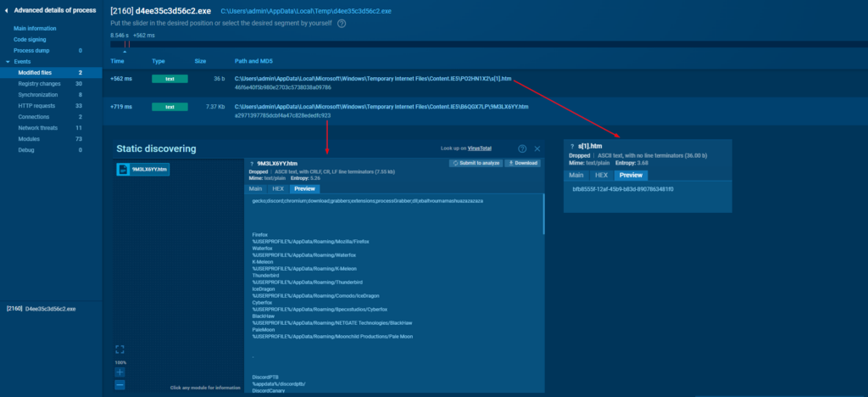
Task: Zoom in with the plus icon
Action: (x=120, y=372)
